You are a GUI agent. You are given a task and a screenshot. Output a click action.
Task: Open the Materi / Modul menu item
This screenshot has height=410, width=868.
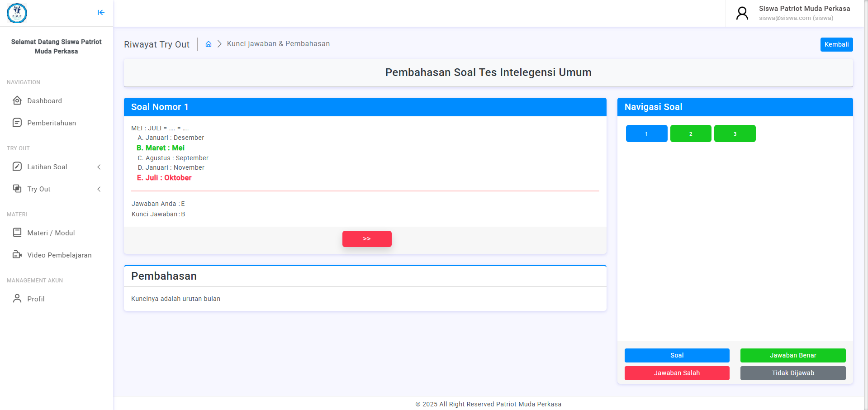click(x=57, y=233)
